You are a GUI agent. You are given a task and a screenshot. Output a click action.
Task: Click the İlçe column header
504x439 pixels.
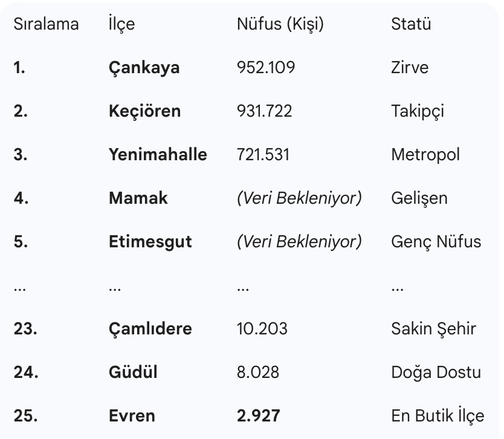121,24
